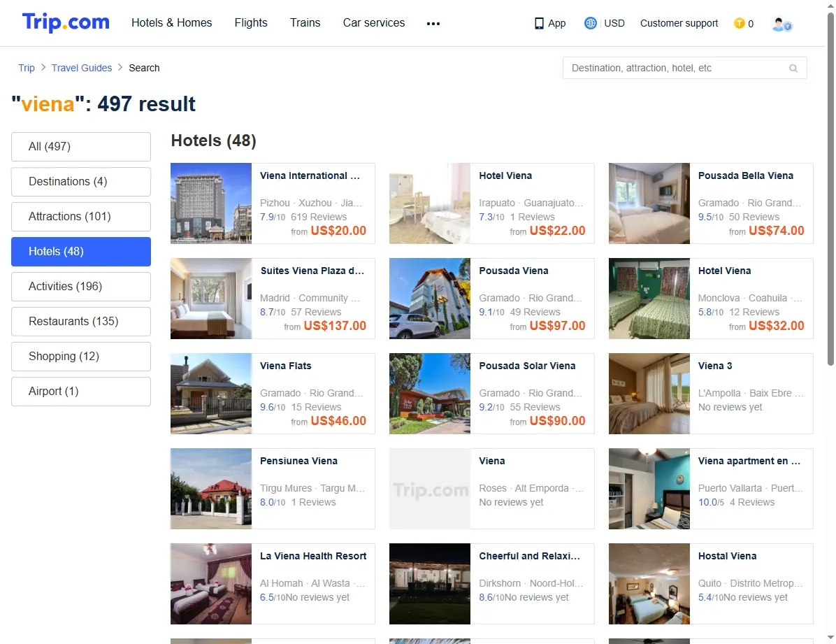Select Activities (196) filter
This screenshot has width=836, height=644.
81,287
